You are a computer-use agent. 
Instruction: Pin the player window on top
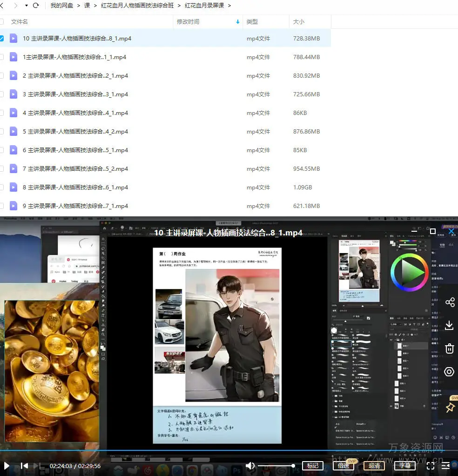[x=450, y=408]
